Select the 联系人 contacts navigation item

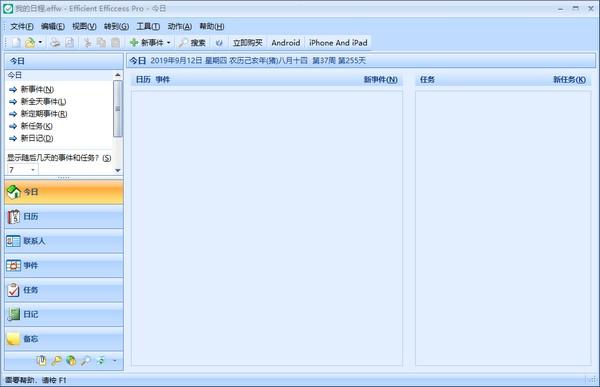point(64,241)
